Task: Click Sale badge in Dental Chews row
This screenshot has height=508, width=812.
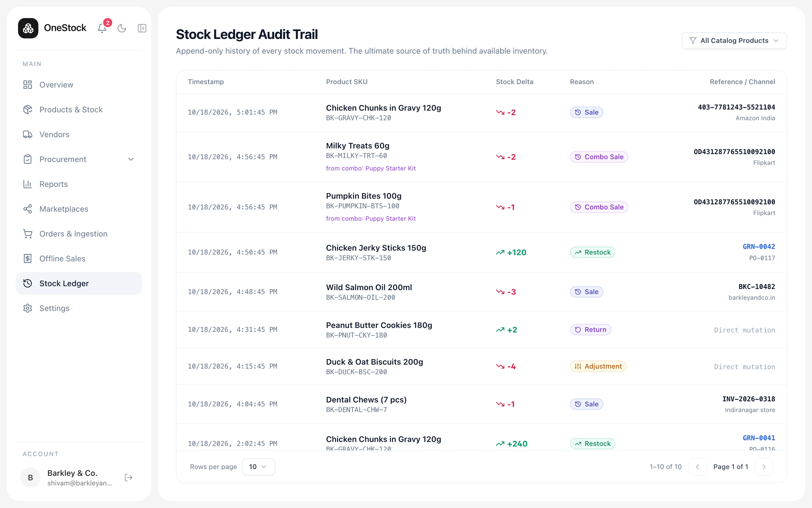Action: 586,404
